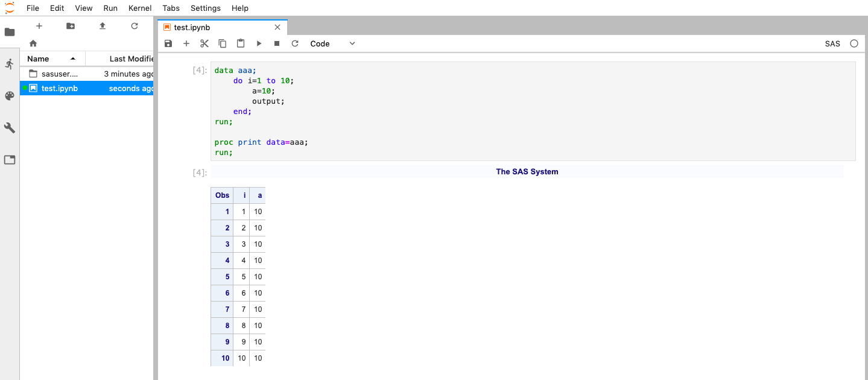Open the Settings menu
868x380 pixels.
coord(205,8)
